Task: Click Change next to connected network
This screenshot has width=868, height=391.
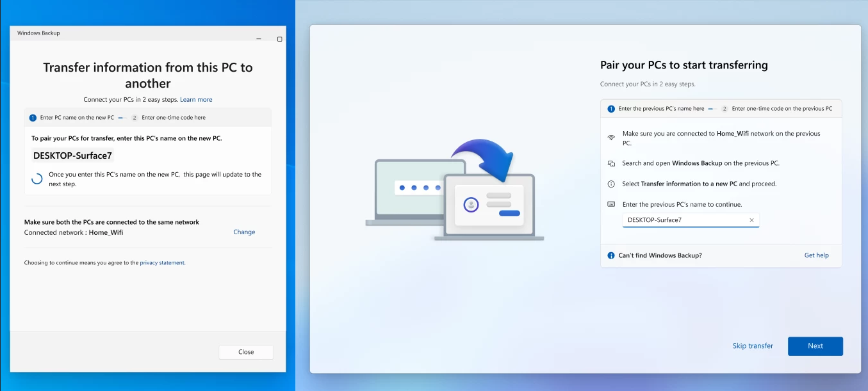Action: [x=244, y=232]
